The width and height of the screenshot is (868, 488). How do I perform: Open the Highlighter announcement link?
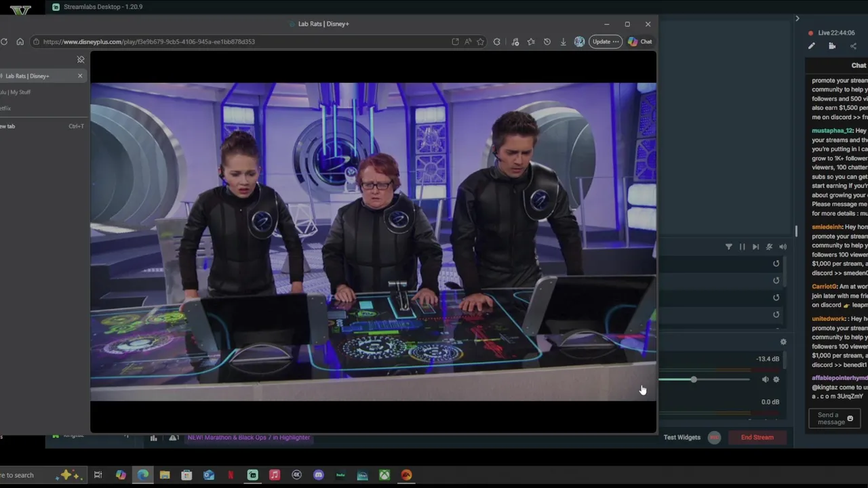coord(249,437)
